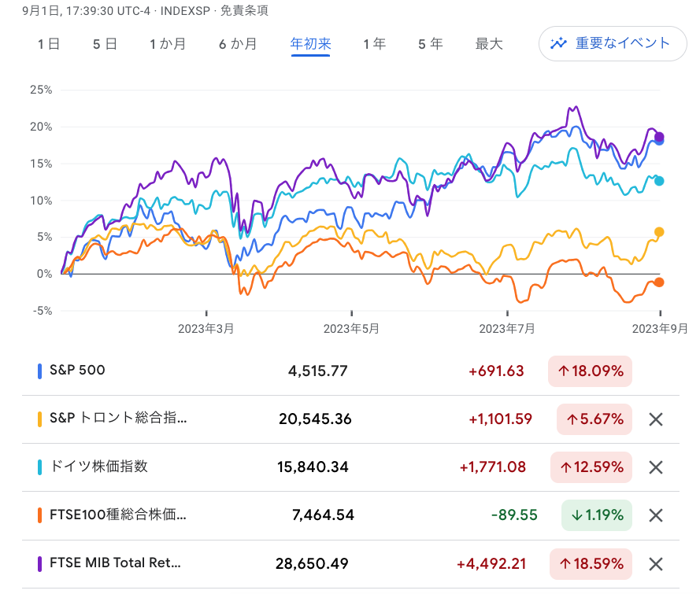Screen dimensions: 700x594
Task: Click the 2023年9月 axis label
Action: pyautogui.click(x=660, y=329)
